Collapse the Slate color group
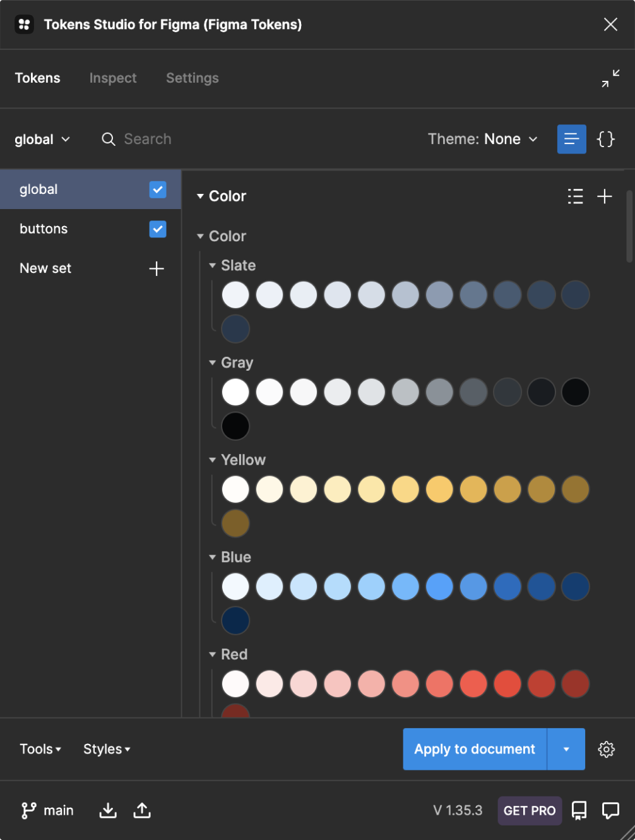This screenshot has width=635, height=840. [213, 265]
